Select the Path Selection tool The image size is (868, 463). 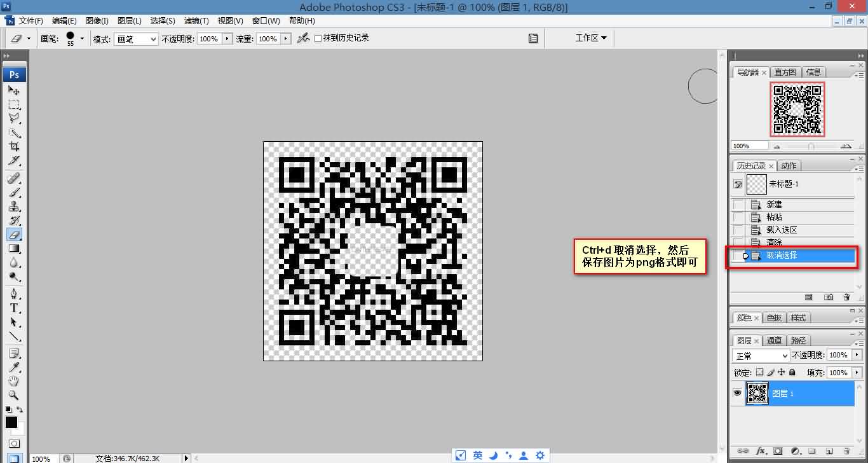(x=14, y=322)
